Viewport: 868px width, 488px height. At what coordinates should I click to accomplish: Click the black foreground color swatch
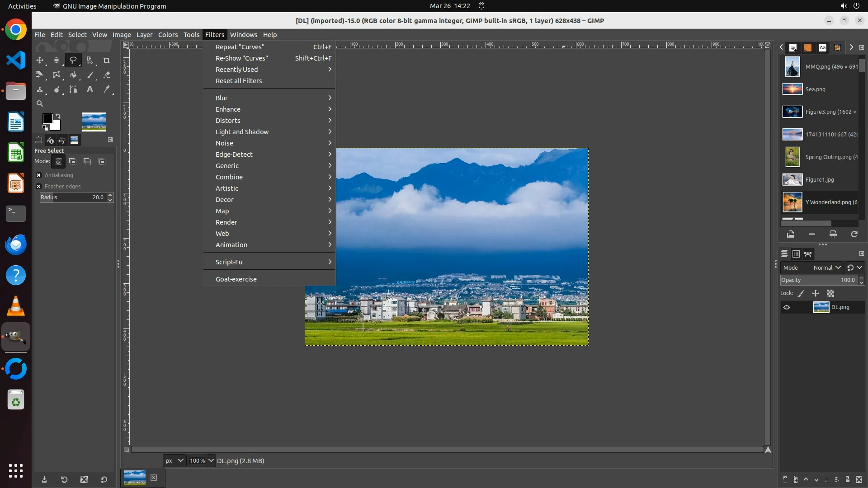(47, 118)
